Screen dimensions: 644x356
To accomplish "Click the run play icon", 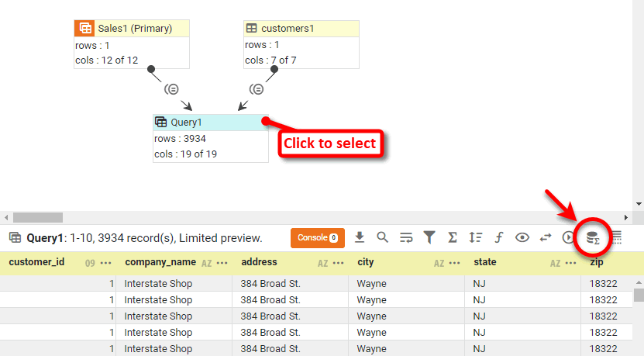I will click(x=569, y=237).
